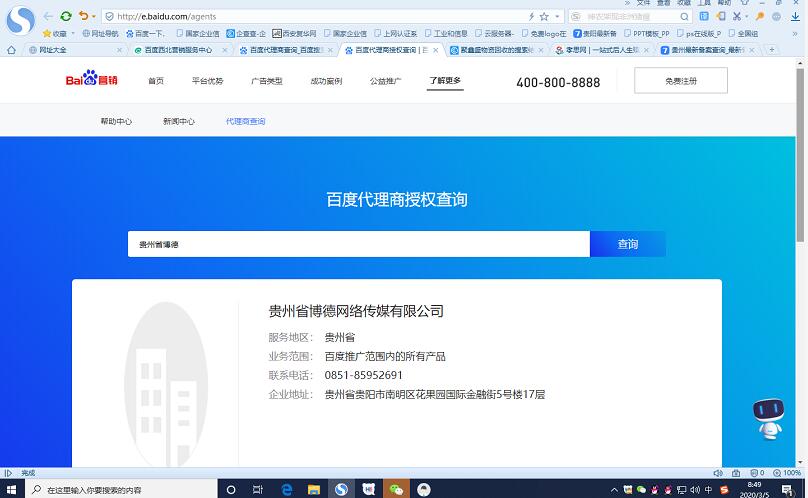Open Edge browser from the taskbar
The image size is (808, 498).
pos(286,490)
